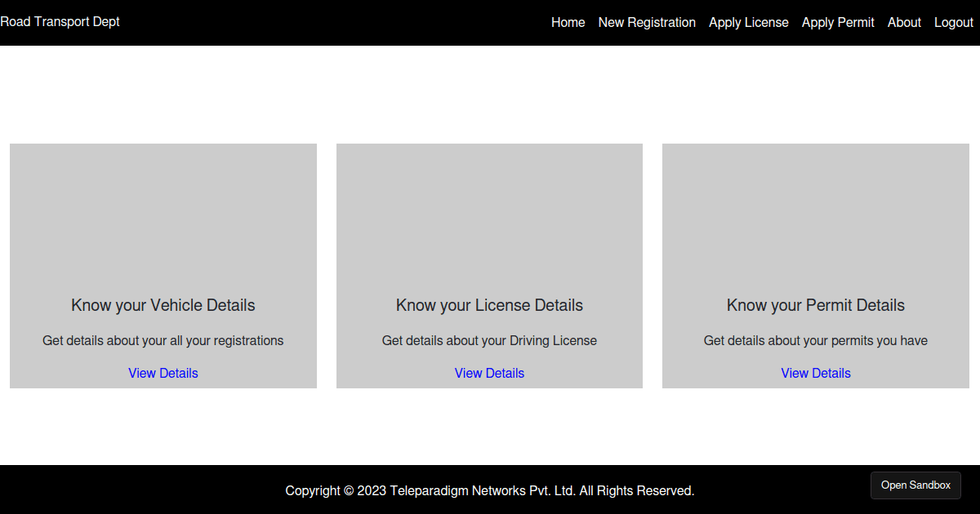The height and width of the screenshot is (514, 980).
Task: Click the permit card's empty image area
Action: pyautogui.click(x=815, y=212)
